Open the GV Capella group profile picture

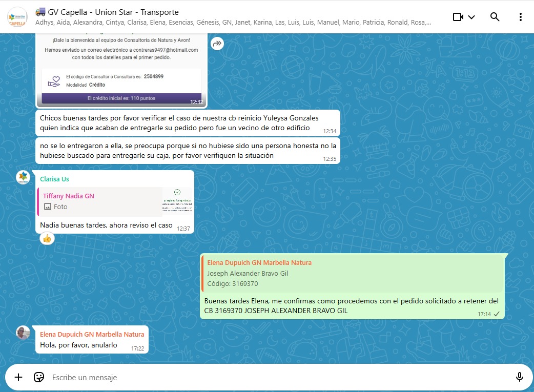(x=17, y=17)
